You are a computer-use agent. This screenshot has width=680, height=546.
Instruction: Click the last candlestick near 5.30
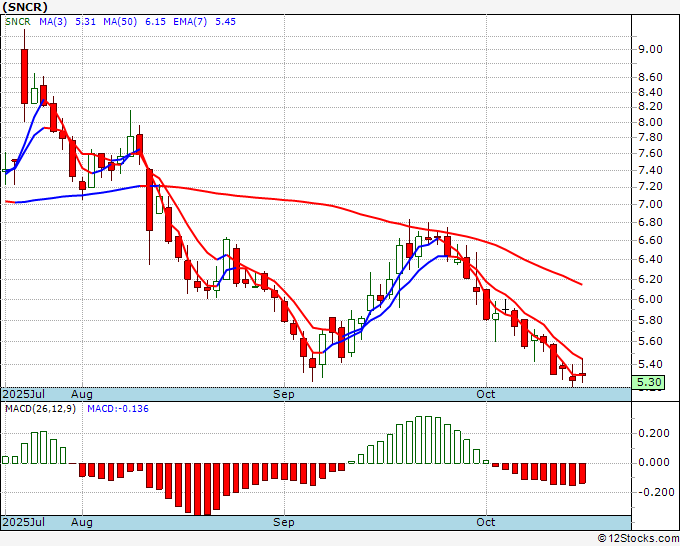coord(582,374)
